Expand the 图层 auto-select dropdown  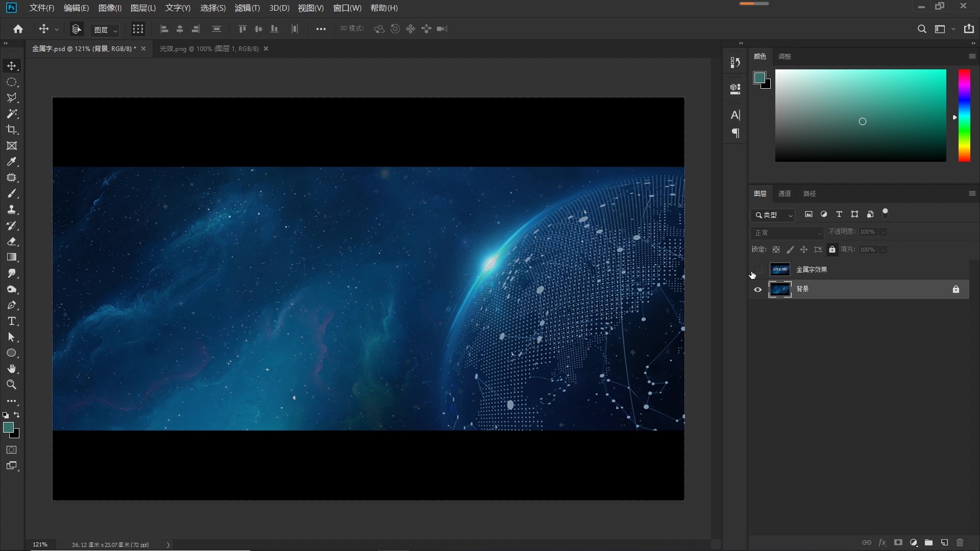click(x=105, y=30)
